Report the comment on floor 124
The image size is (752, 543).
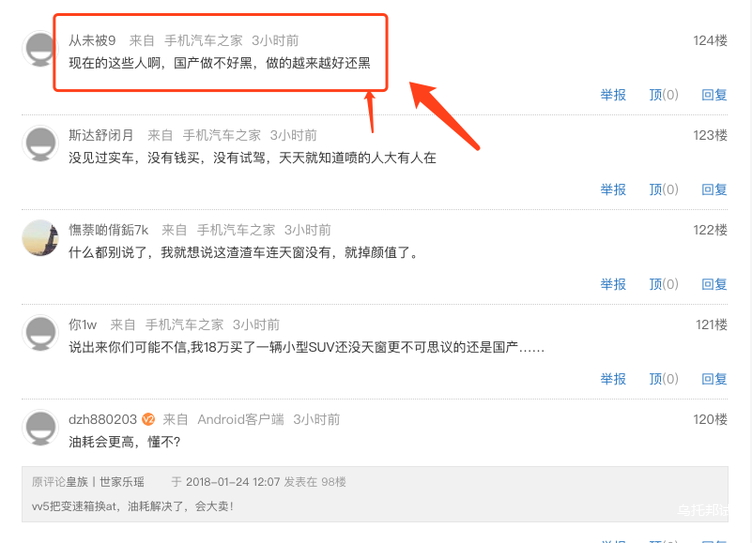coord(613,95)
